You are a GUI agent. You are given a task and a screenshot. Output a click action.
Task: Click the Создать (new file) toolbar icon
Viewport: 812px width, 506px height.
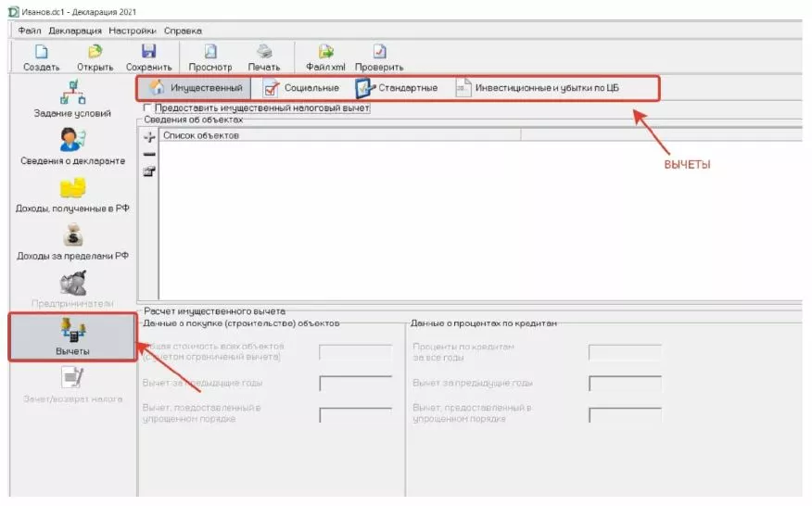[41, 53]
